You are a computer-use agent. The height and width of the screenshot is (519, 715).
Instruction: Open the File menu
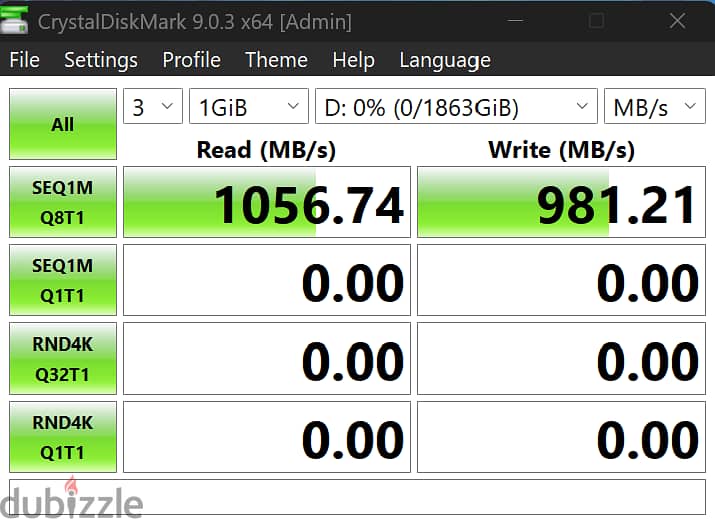point(25,60)
